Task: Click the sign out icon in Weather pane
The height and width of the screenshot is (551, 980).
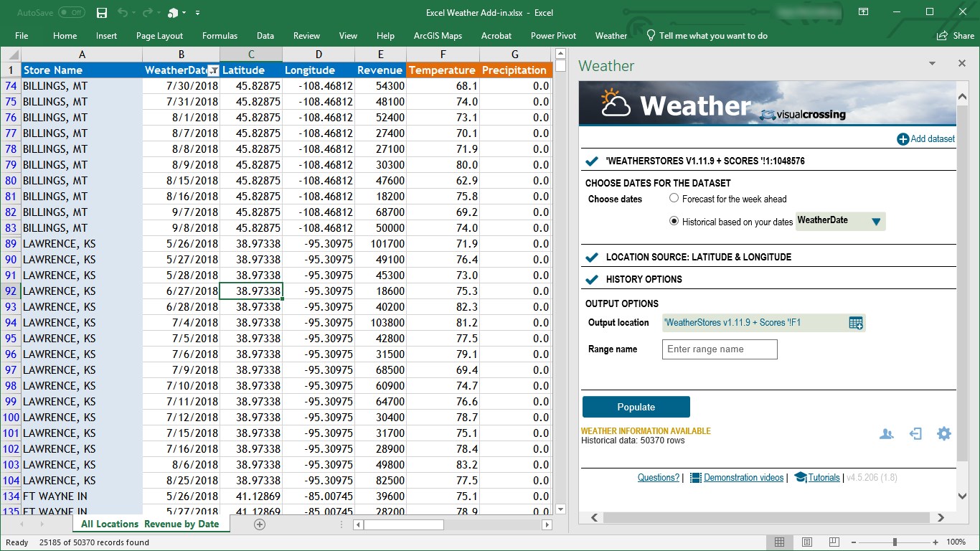Action: (915, 433)
